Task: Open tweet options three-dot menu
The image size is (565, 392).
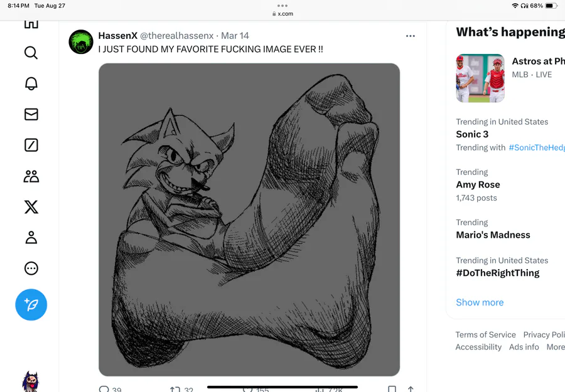Action: pyautogui.click(x=410, y=36)
